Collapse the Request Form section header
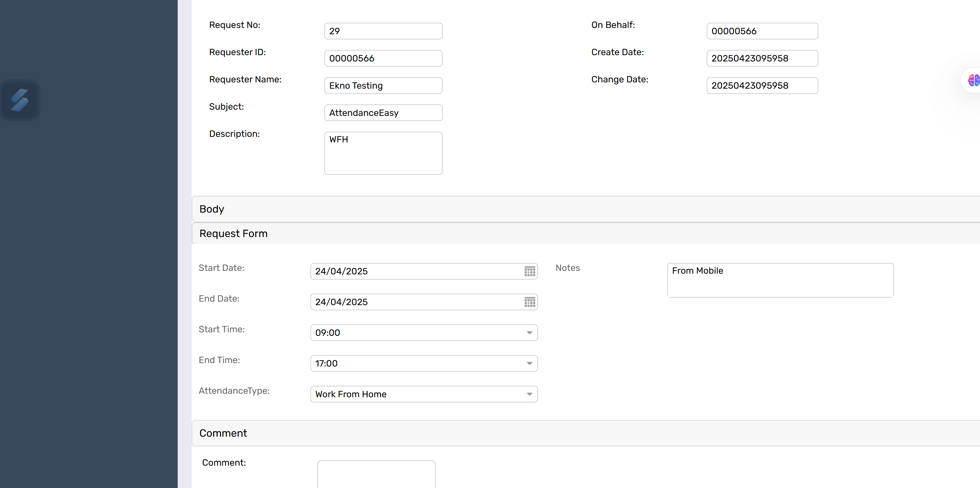980x488 pixels. pos(586,233)
